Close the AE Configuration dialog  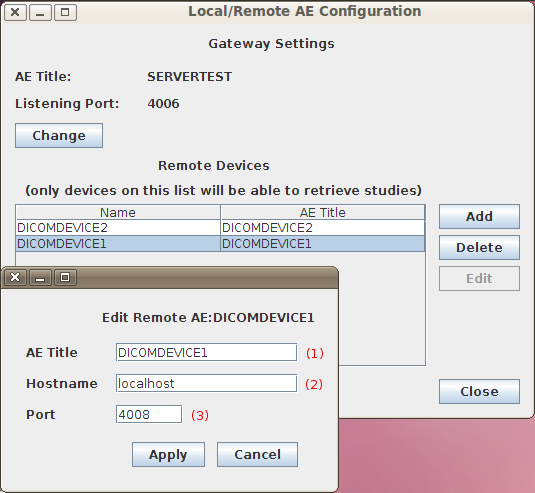click(479, 391)
